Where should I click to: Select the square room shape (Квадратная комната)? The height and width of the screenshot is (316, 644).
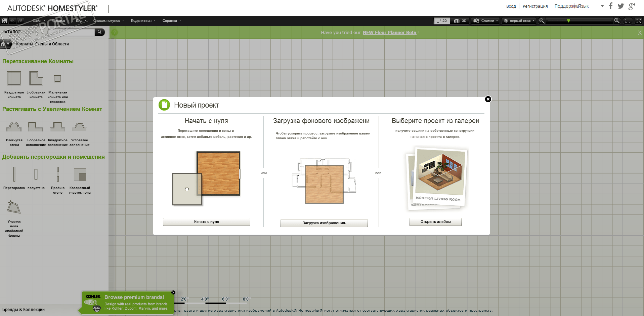tap(14, 78)
